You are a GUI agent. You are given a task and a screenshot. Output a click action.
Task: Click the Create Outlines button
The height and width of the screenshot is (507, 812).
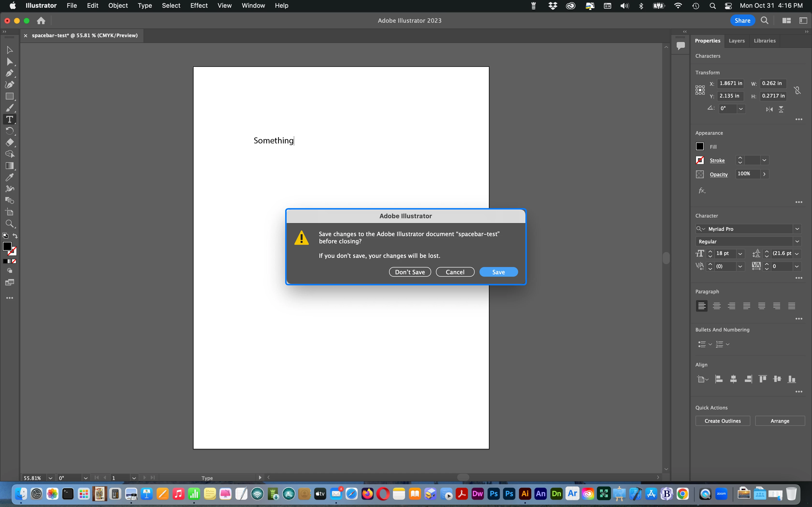click(x=722, y=421)
